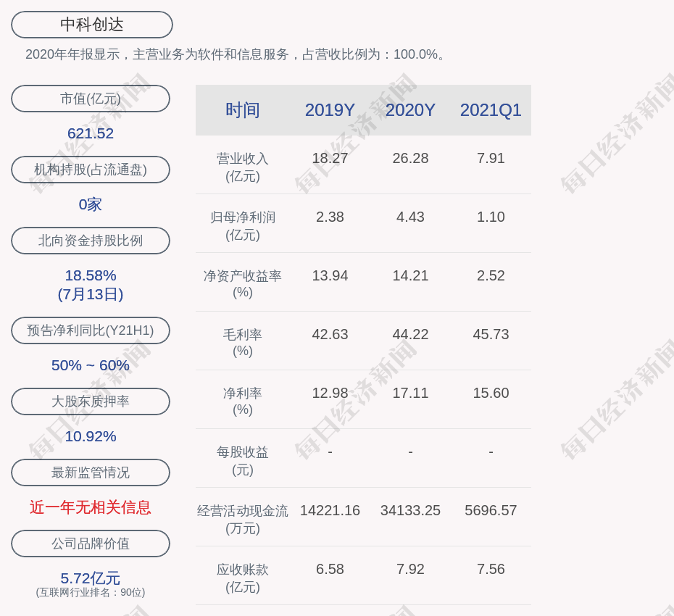Click the 2019Y column header
This screenshot has width=674, height=616.
click(x=330, y=110)
